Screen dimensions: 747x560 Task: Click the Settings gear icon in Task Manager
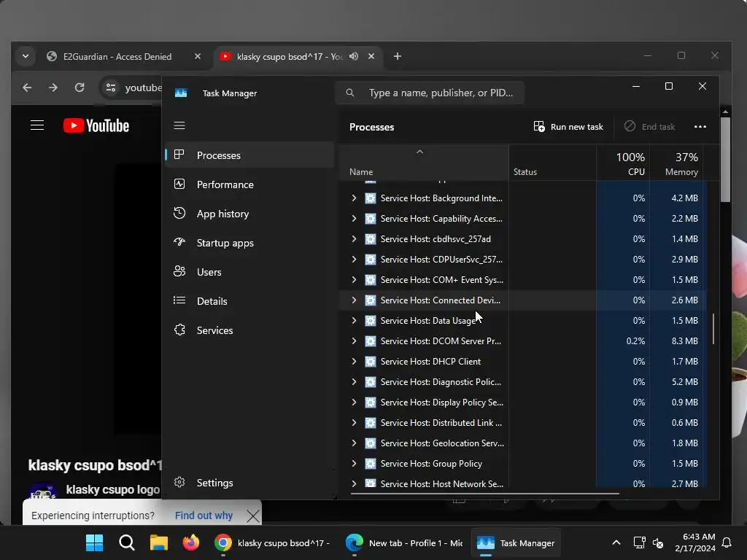point(179,482)
